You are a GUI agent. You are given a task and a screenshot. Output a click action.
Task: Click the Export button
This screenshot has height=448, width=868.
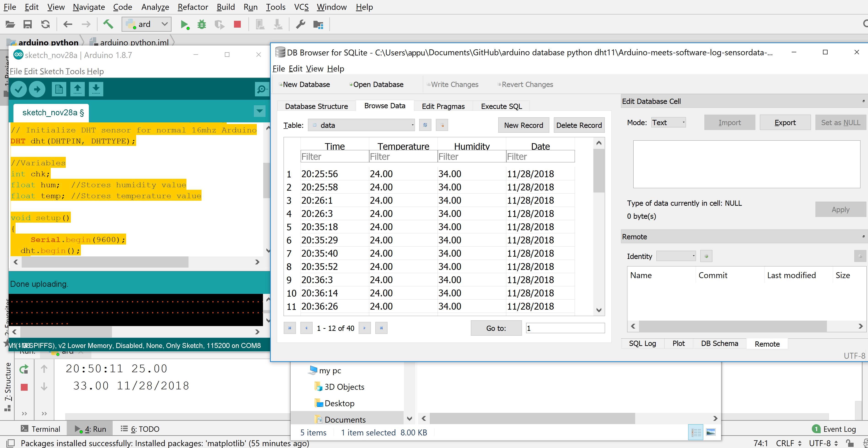(x=785, y=122)
